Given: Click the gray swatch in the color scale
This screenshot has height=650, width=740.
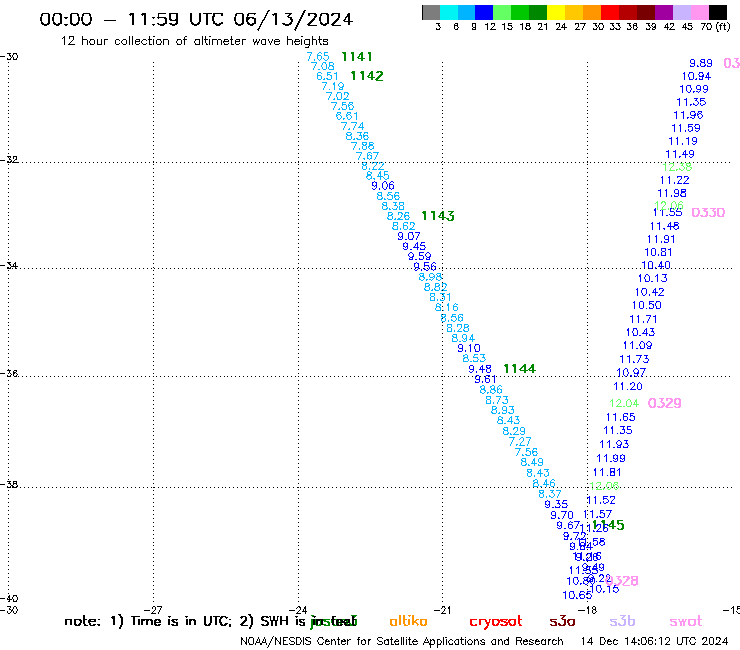Looking at the screenshot, I should click(x=431, y=12).
